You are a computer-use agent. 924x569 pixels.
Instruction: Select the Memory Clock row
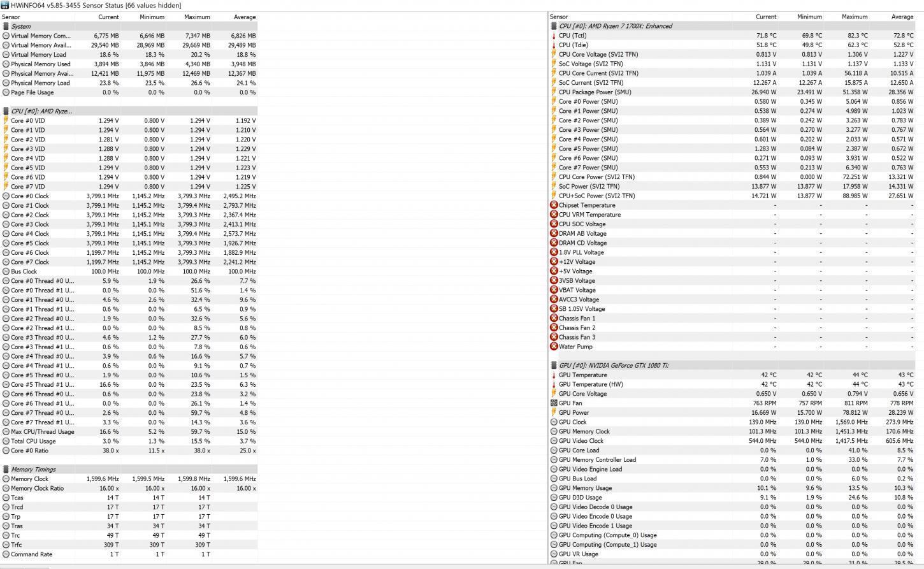click(129, 479)
